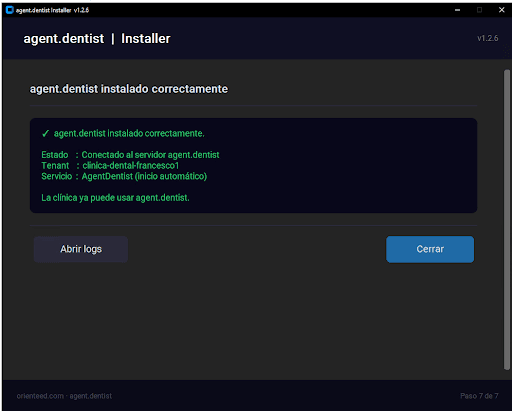Click the 'agent.dentist | Installer' header title

(x=97, y=39)
